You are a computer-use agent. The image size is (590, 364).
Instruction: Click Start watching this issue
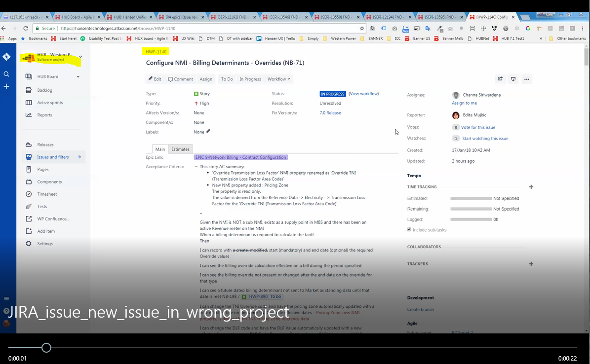click(x=485, y=139)
